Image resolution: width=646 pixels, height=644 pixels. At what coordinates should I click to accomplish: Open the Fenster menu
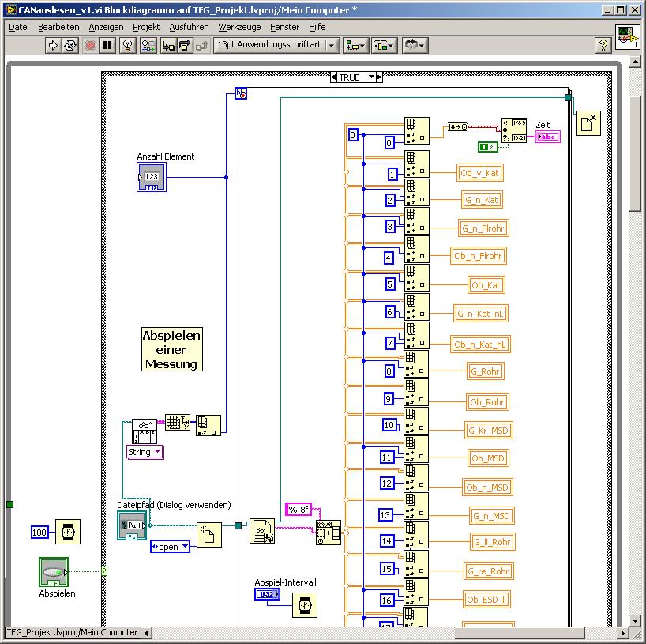click(x=284, y=27)
